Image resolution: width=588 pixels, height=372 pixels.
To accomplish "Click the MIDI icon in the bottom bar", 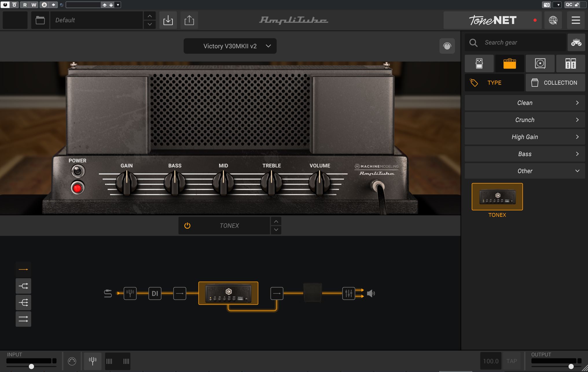I will point(72,361).
